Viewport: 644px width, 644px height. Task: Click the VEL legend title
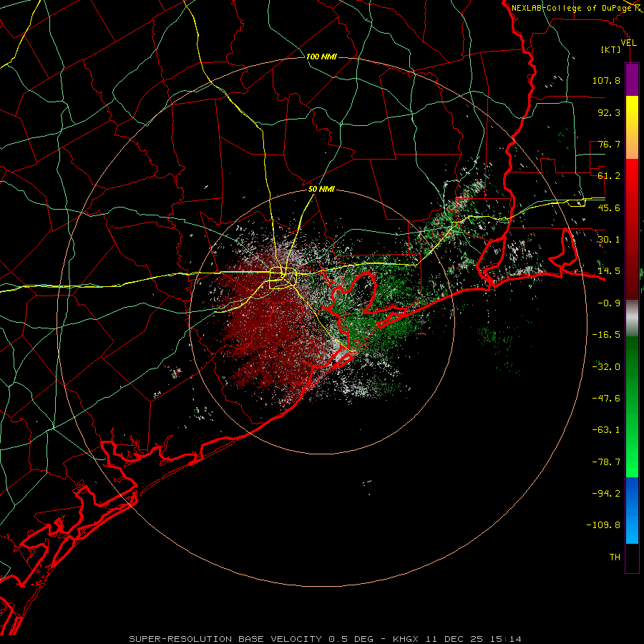click(x=629, y=43)
